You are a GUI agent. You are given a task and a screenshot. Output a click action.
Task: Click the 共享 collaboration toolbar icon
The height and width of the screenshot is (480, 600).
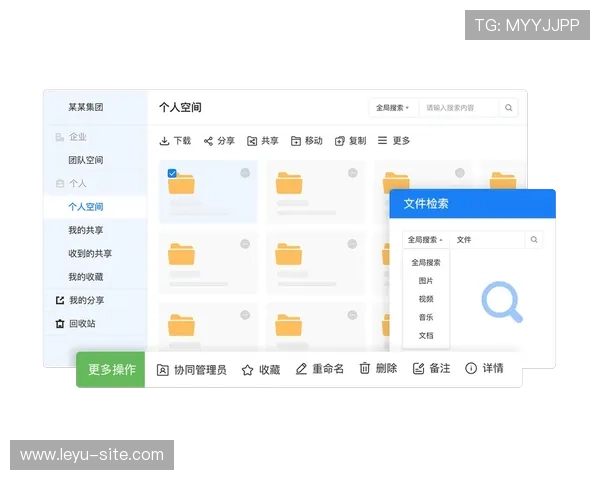click(x=252, y=141)
